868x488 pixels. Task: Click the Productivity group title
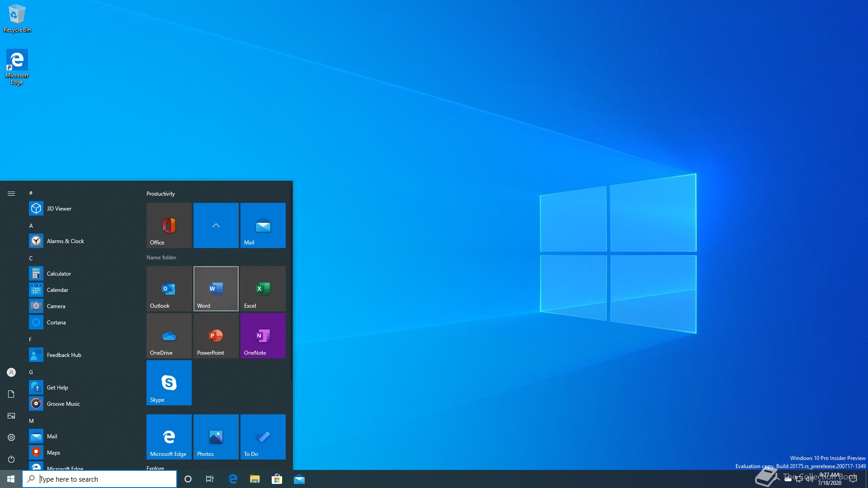pos(160,194)
